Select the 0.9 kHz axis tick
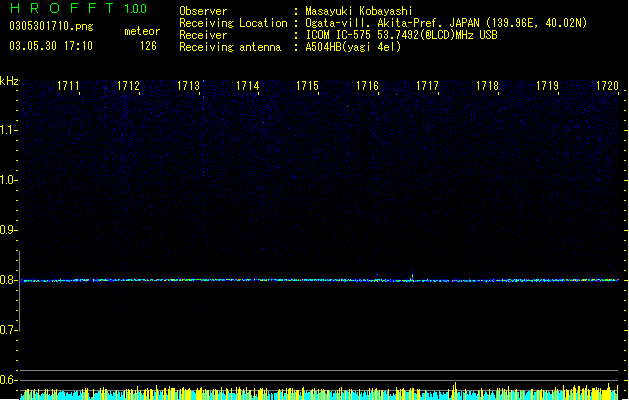The height and width of the screenshot is (400, 629). tap(8, 230)
